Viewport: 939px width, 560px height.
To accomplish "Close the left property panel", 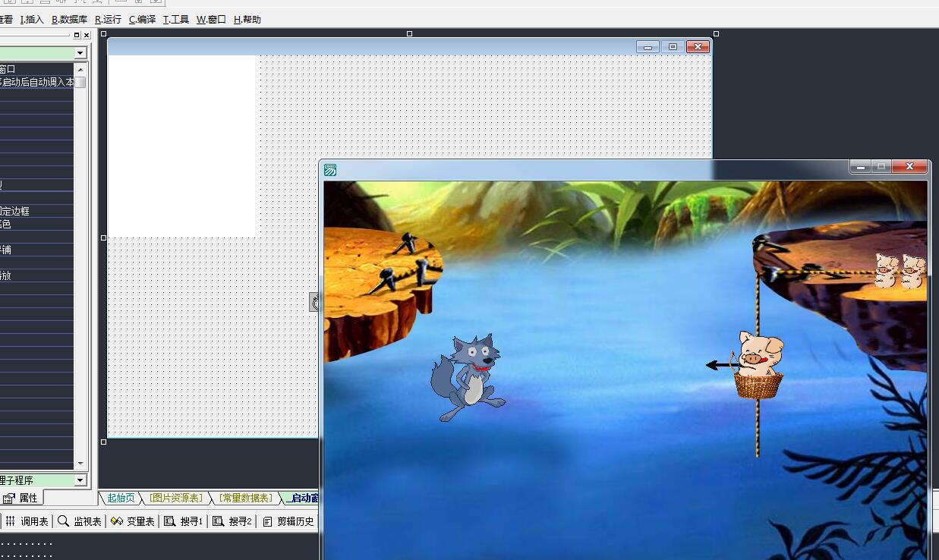I will click(87, 35).
